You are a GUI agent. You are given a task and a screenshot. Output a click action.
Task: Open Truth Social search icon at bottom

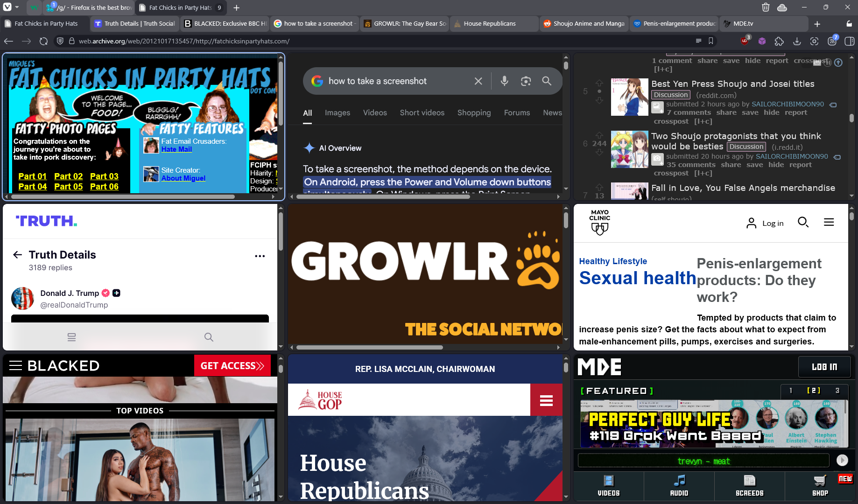pos(209,337)
